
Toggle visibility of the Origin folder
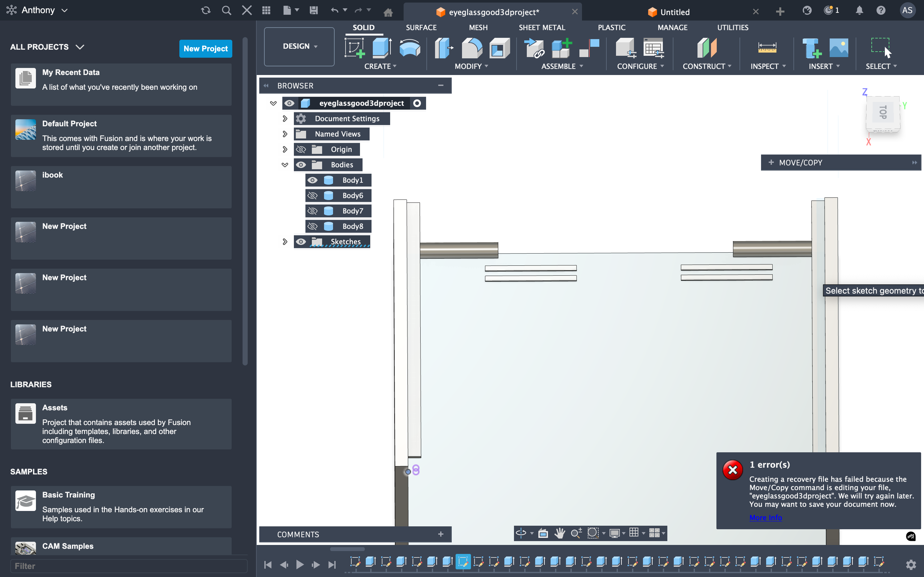click(x=301, y=150)
